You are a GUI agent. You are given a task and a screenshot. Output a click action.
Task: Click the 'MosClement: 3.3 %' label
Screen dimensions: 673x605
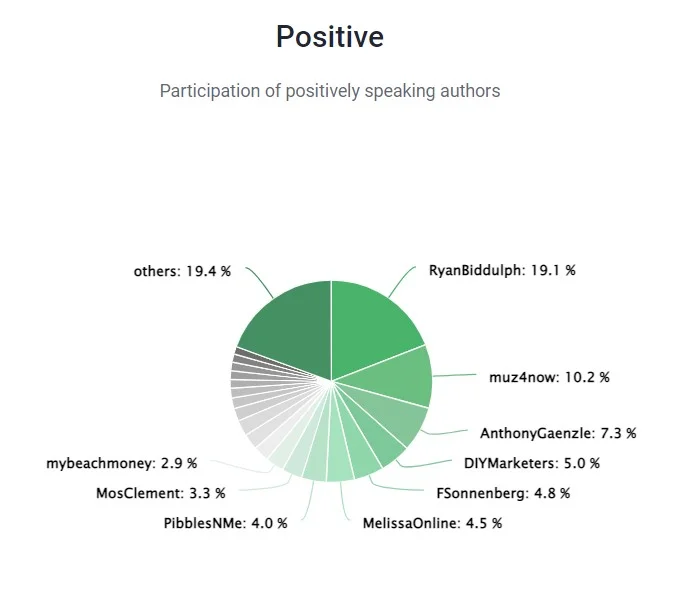point(161,493)
